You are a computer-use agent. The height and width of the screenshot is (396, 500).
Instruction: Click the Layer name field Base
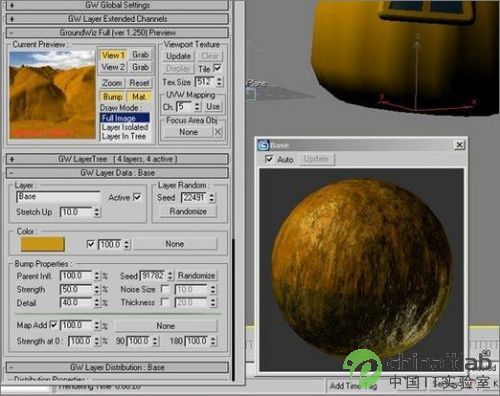click(x=58, y=197)
